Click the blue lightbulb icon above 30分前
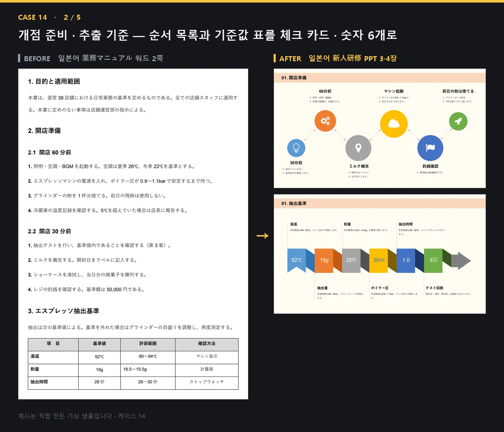Image resolution: width=504 pixels, height=432 pixels. coord(296,148)
